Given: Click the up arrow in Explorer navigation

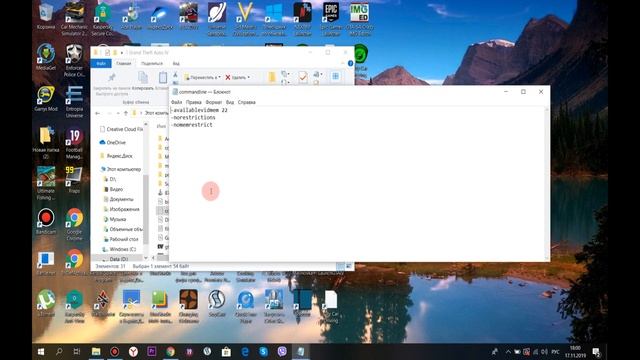Looking at the screenshot, I should point(126,113).
